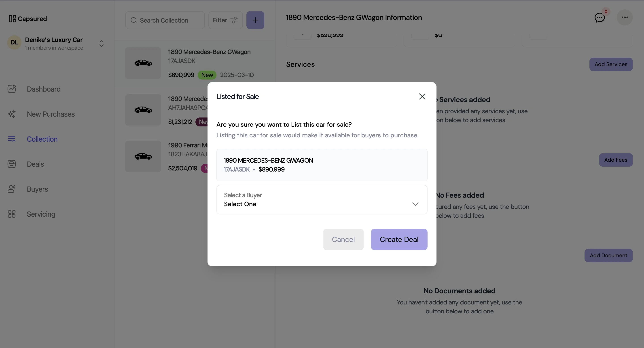Image resolution: width=644 pixels, height=348 pixels.
Task: Click the Capsured logo icon
Action: point(12,19)
